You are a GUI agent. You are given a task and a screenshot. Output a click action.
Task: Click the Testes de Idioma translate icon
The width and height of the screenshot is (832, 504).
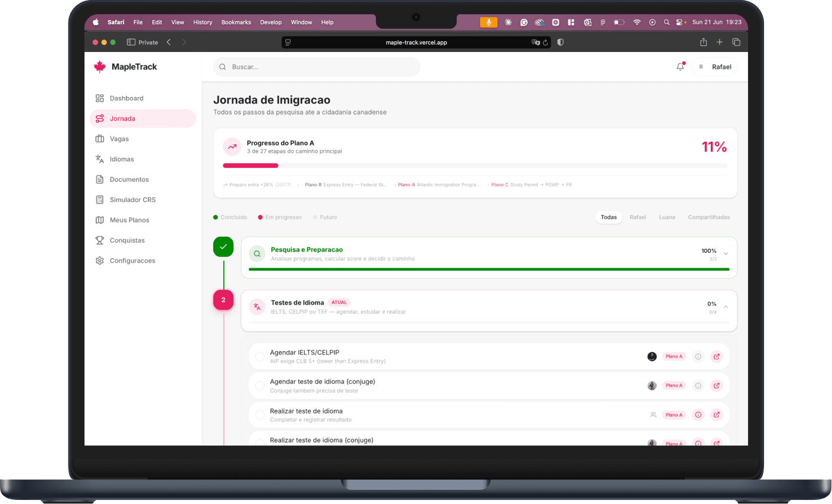click(x=257, y=307)
